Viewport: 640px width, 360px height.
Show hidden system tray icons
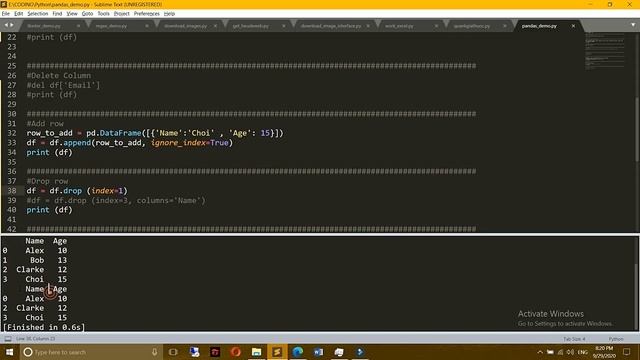pyautogui.click(x=540, y=352)
